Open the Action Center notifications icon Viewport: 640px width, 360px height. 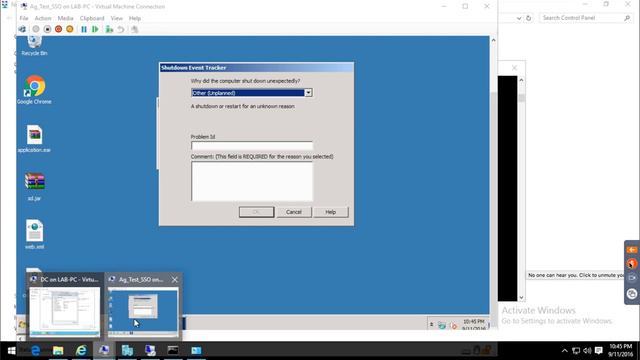pyautogui.click(x=599, y=351)
